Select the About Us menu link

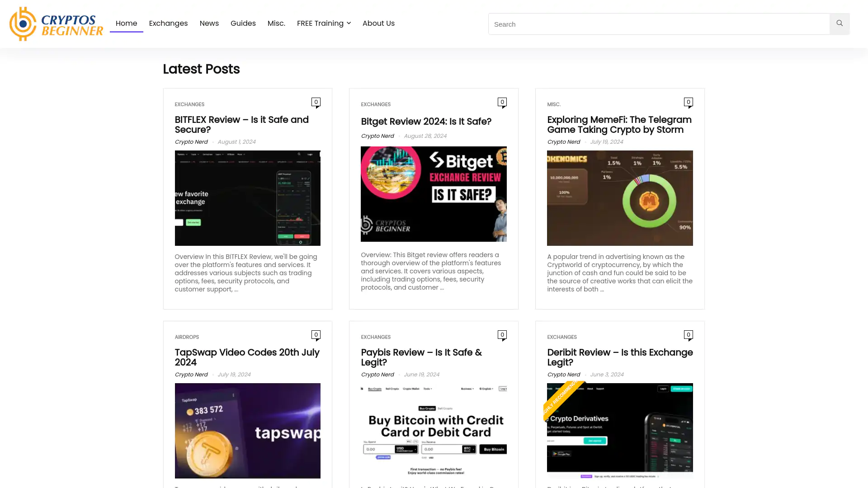coord(378,23)
